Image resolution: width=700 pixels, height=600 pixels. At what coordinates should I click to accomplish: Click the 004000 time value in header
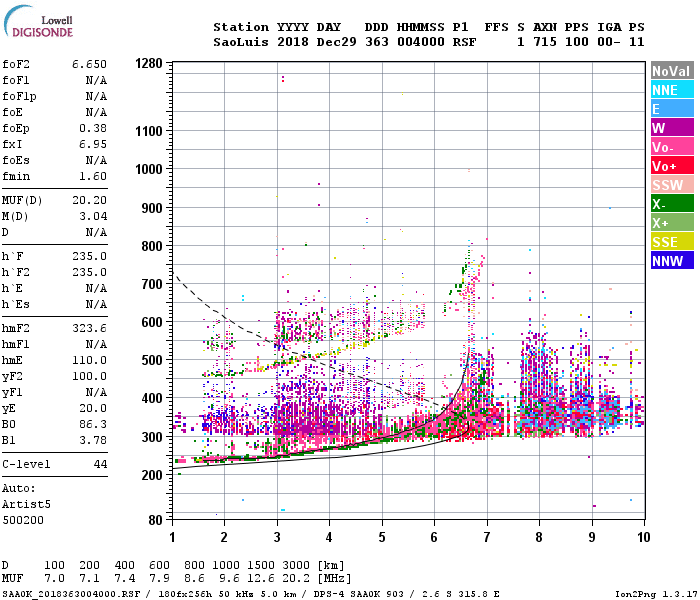[421, 42]
